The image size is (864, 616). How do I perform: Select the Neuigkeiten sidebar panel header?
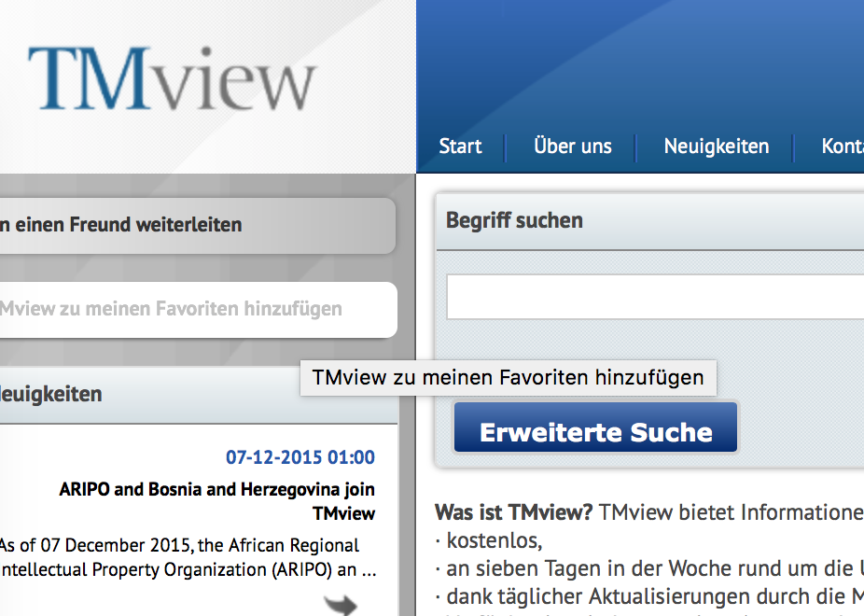point(199,395)
